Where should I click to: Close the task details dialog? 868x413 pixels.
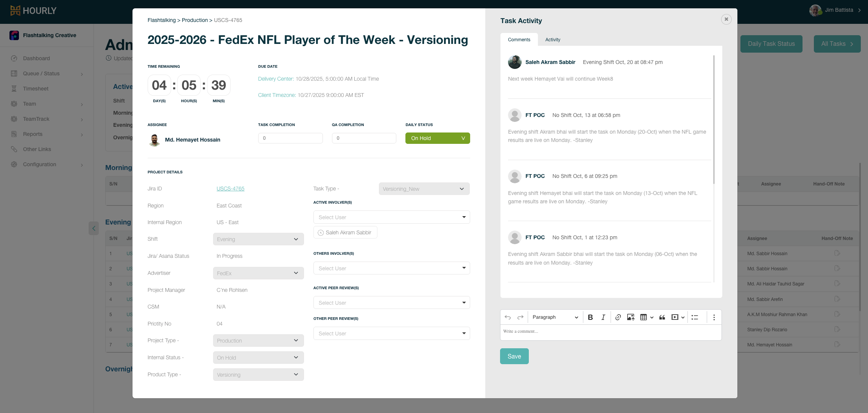pos(726,19)
